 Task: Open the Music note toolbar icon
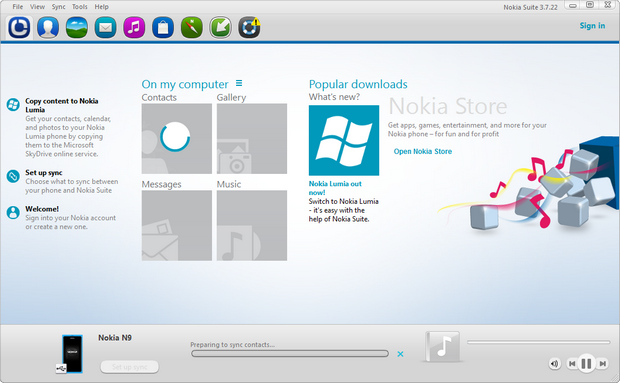134,27
